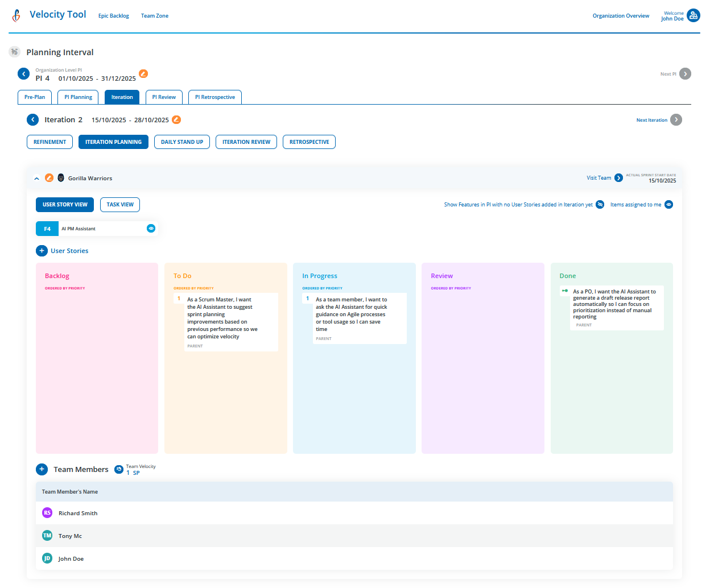
Task: Click the Gorilla Warriors team avatar
Action: (x=61, y=177)
